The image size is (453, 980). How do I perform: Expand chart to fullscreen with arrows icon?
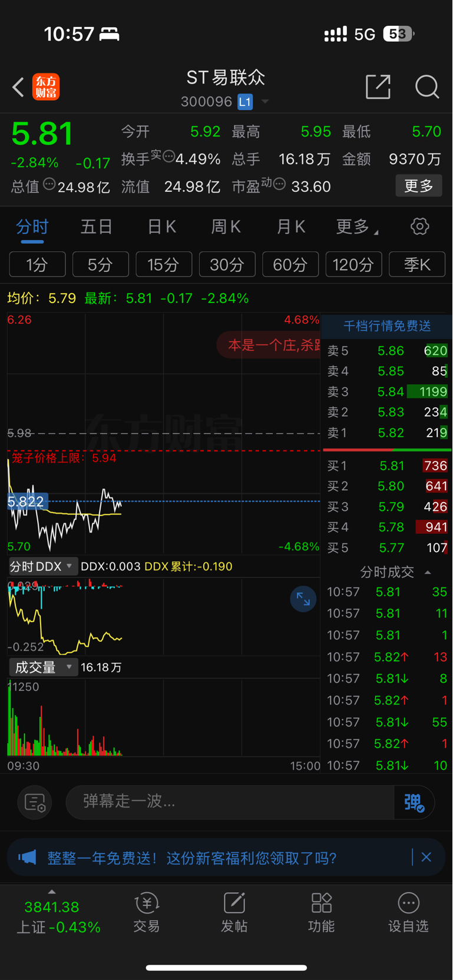click(303, 599)
